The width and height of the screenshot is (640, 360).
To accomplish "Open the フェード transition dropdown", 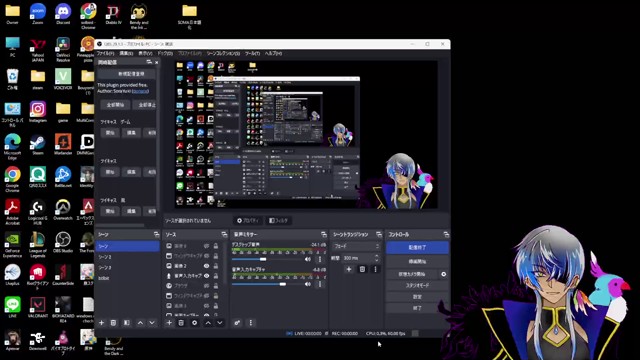I will tap(357, 247).
